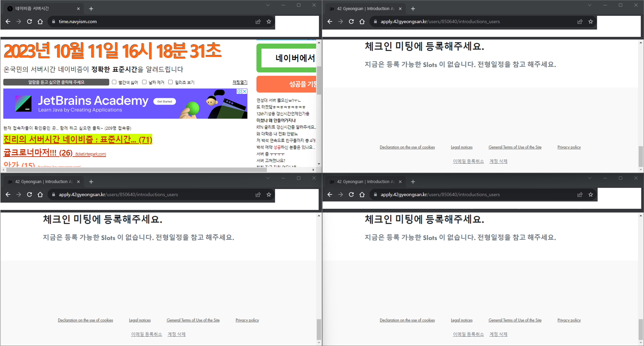Image resolution: width=644 pixels, height=346 pixels.
Task: Click back arrow in bottom-right browser window
Action: tap(330, 194)
